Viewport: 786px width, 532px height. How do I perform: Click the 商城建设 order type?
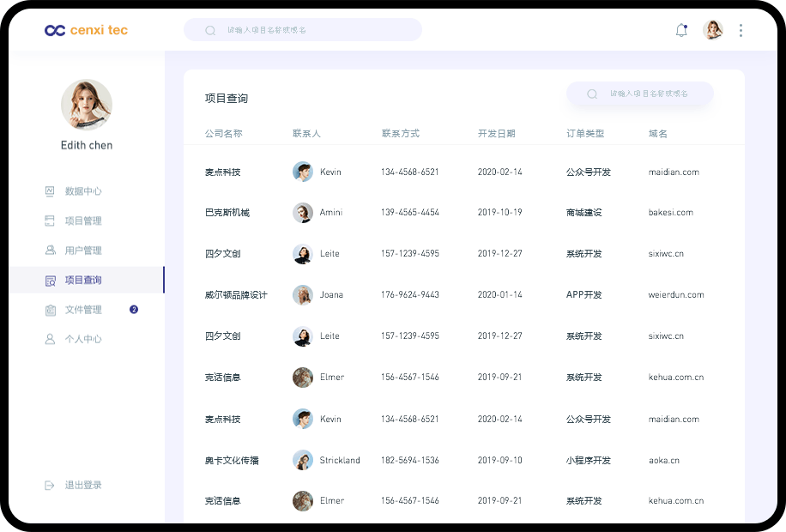(584, 213)
